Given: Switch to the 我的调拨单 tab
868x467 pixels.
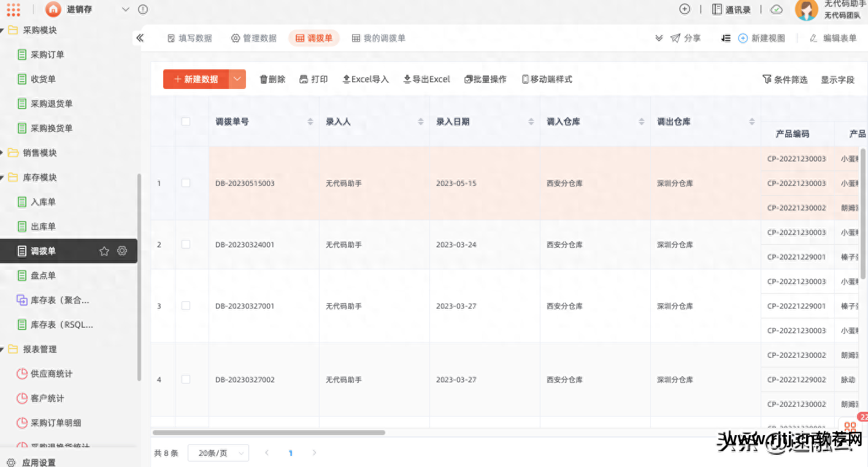Looking at the screenshot, I should (x=378, y=38).
